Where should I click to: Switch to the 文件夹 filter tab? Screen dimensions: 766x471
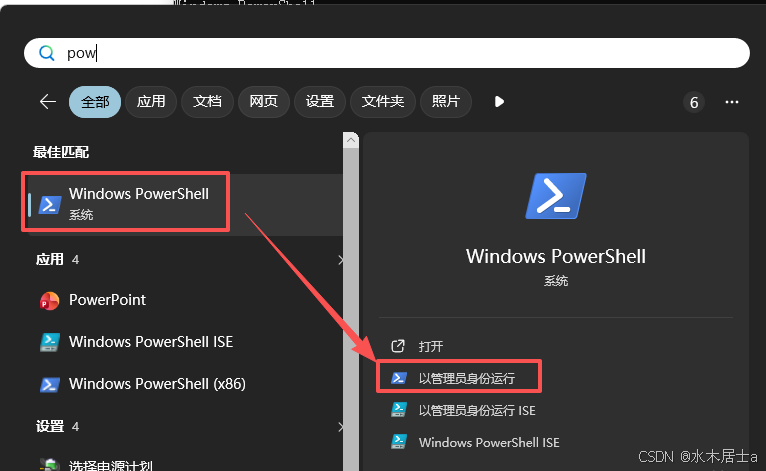point(383,102)
